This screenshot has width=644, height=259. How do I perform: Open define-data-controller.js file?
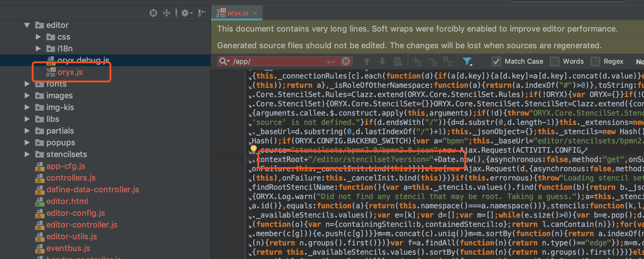(x=92, y=189)
